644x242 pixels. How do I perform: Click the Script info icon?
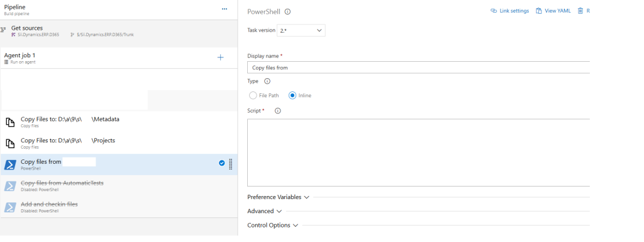click(x=277, y=111)
